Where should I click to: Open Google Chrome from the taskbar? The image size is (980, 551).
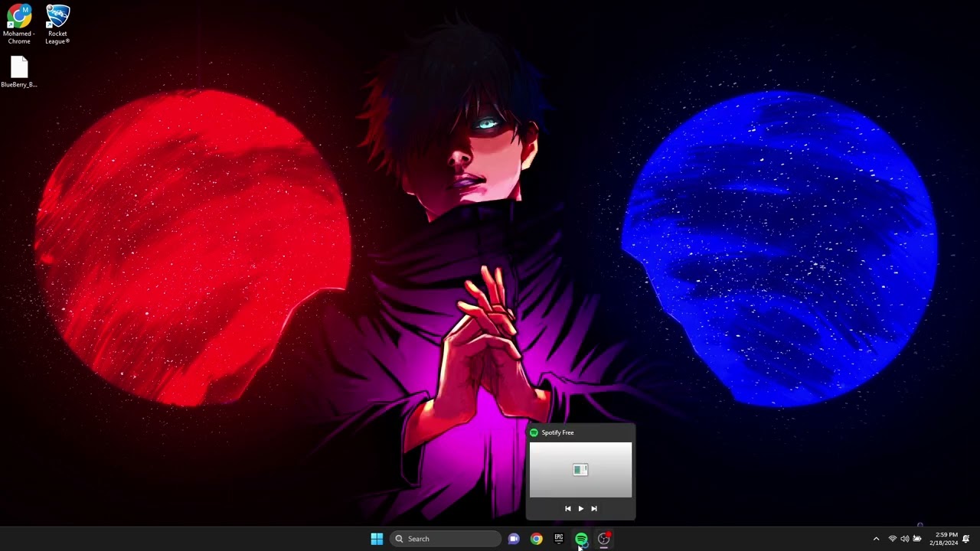coord(536,539)
